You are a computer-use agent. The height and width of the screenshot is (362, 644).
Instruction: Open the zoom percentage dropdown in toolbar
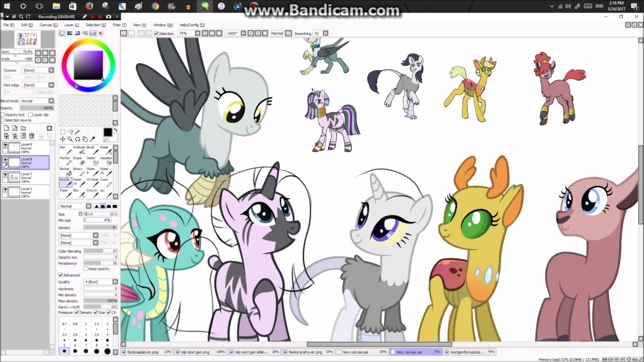pyautogui.click(x=197, y=33)
